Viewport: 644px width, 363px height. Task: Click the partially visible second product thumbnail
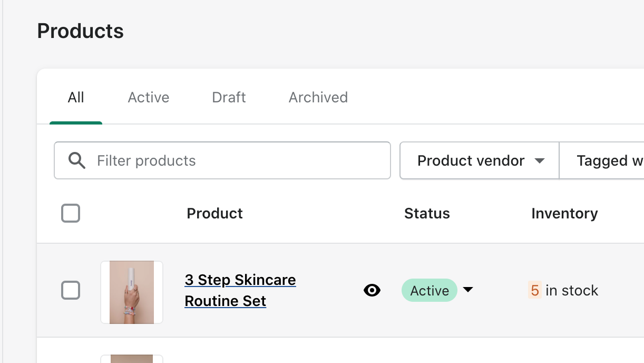click(132, 359)
